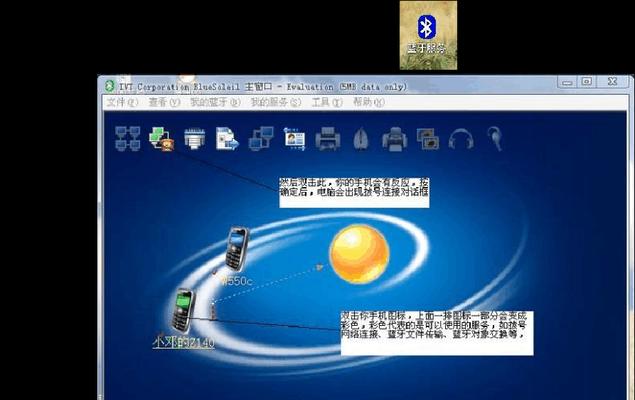Start the Dial-up Networking service icon

[162, 138]
